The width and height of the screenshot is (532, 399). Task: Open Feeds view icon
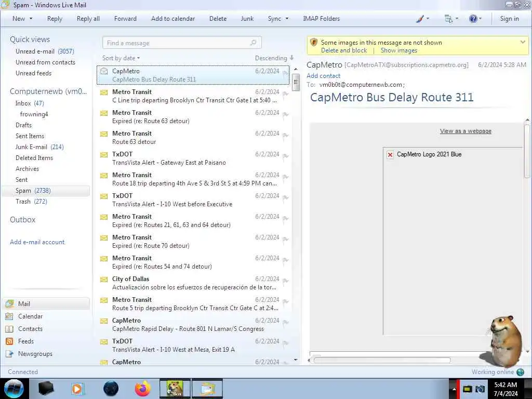[x=9, y=341]
